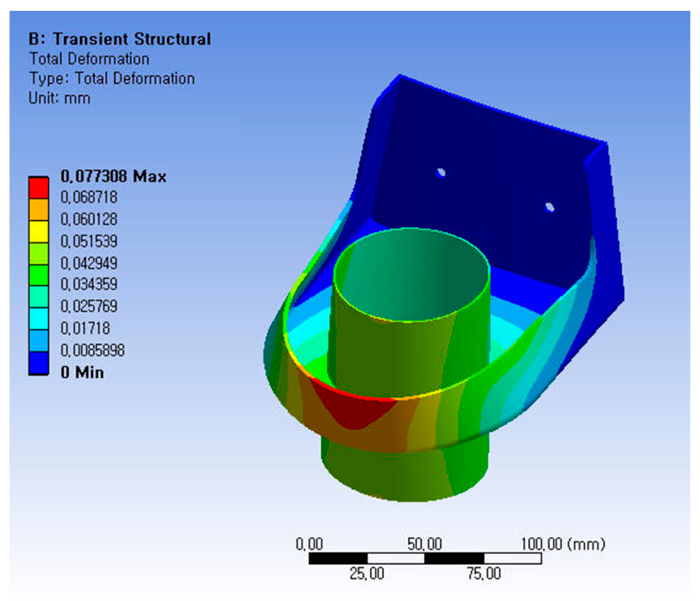Click the 0.0085898 legend value
700x601 pixels.
pos(93,350)
